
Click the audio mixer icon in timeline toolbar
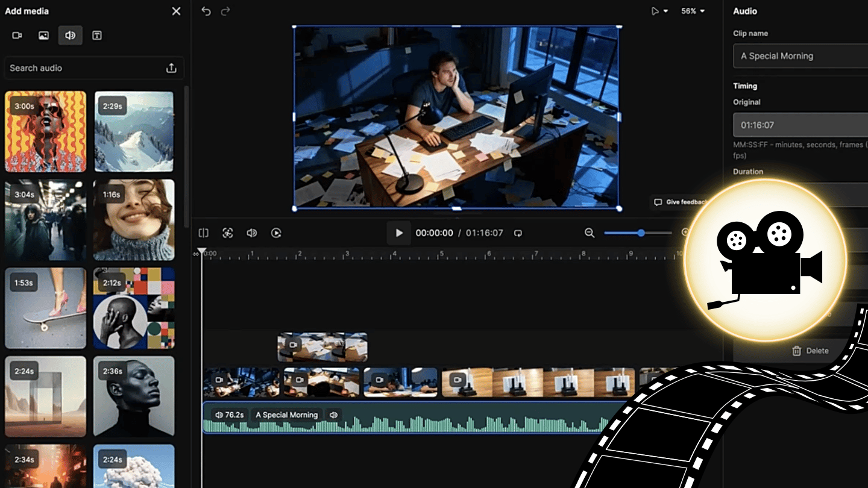(x=251, y=233)
